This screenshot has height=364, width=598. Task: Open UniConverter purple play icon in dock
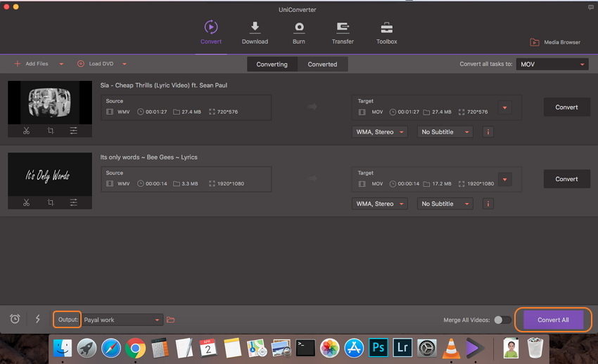pos(475,348)
